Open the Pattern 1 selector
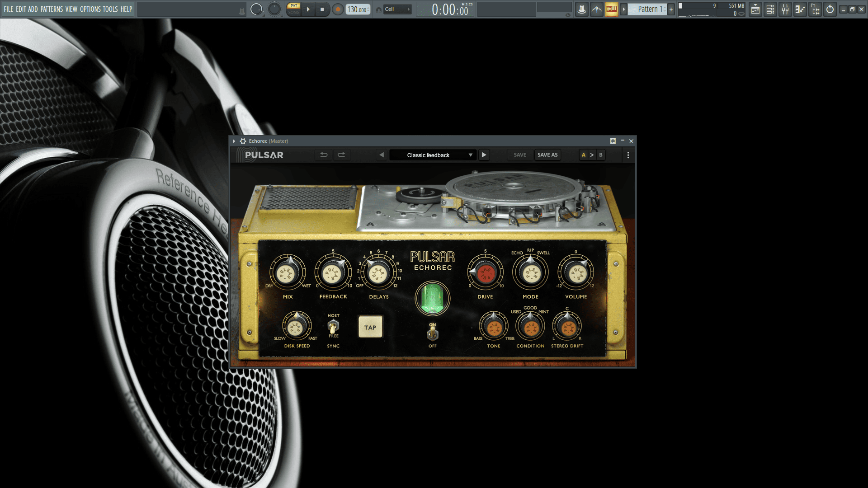The width and height of the screenshot is (868, 488). [647, 9]
